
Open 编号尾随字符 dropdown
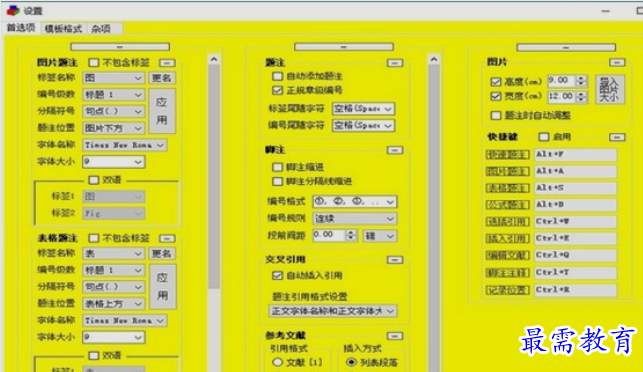pos(363,126)
